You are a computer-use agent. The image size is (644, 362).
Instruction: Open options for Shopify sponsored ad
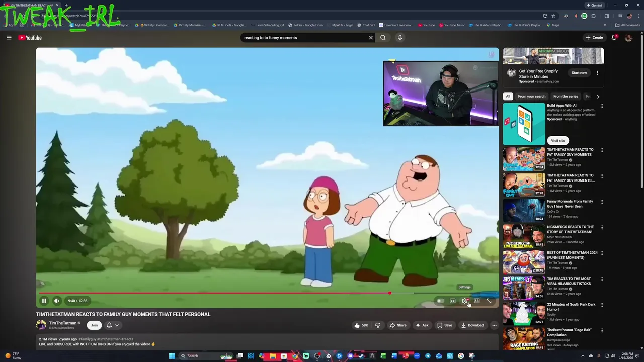pyautogui.click(x=597, y=73)
